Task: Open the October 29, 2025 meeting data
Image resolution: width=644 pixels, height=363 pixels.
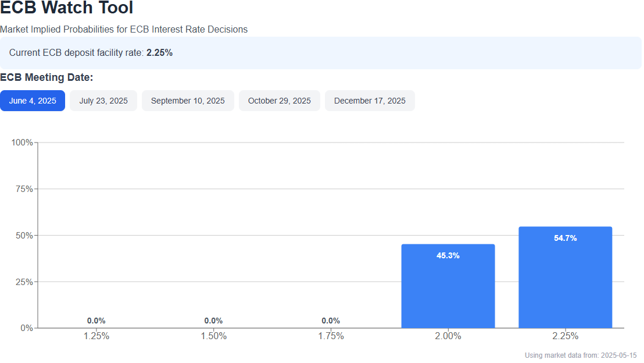Action: tap(280, 101)
